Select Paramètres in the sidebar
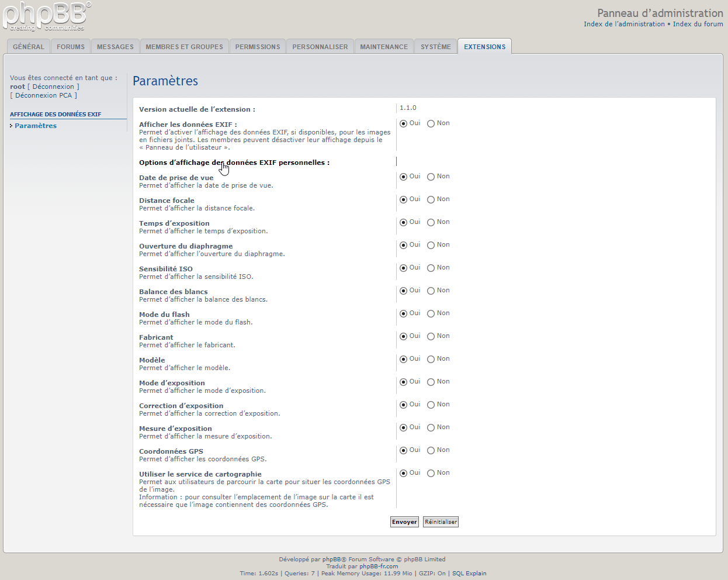728x580 pixels. click(x=36, y=126)
